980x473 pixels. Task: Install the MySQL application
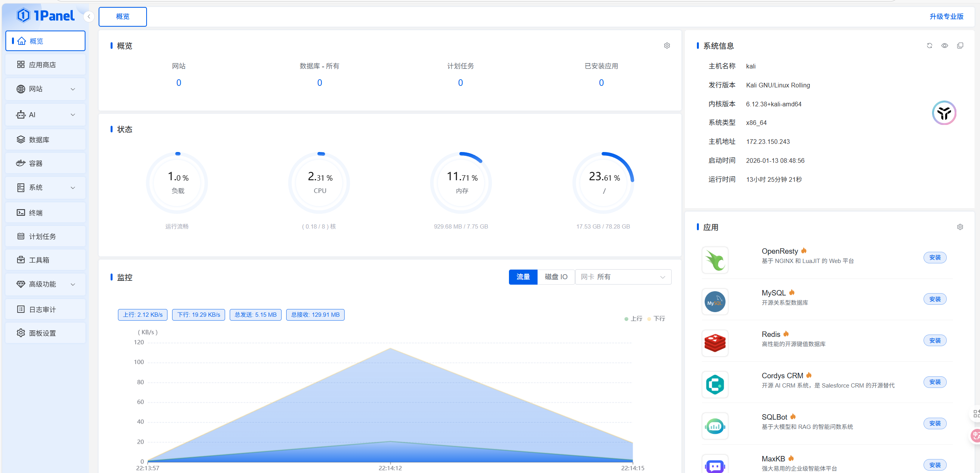coord(935,299)
